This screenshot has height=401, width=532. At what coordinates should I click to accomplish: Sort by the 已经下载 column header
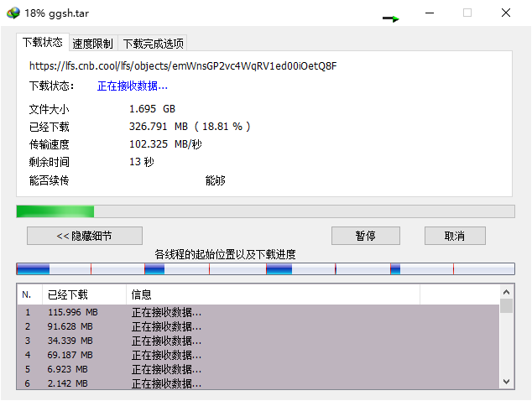(x=83, y=294)
